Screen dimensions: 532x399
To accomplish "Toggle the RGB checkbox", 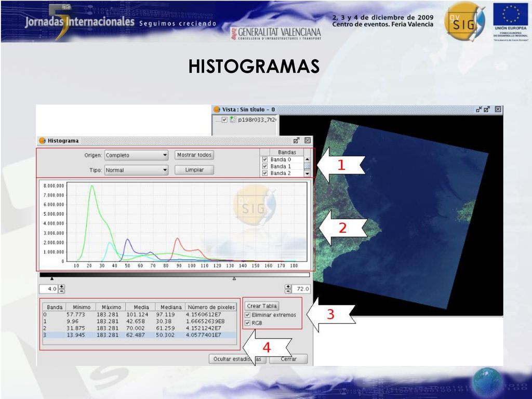I will (x=247, y=323).
